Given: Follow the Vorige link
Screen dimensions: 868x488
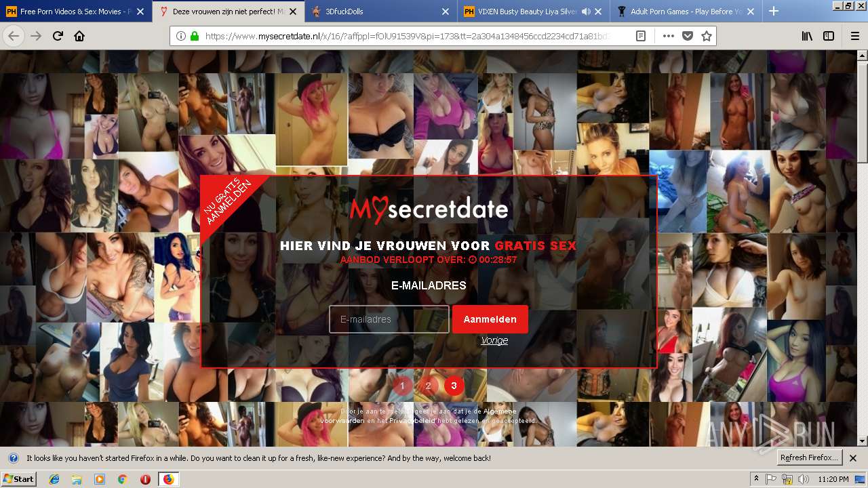Looking at the screenshot, I should tap(494, 340).
